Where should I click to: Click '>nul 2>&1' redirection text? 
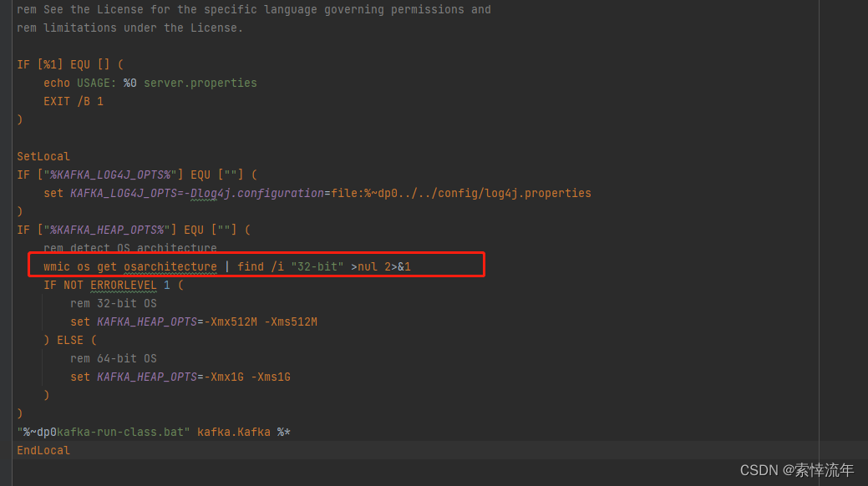pyautogui.click(x=381, y=267)
